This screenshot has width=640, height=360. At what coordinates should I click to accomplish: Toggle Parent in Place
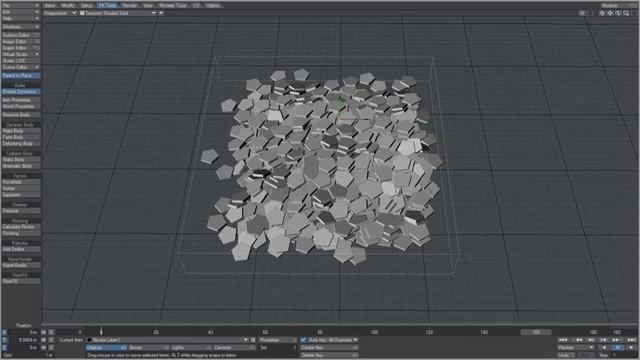[x=20, y=76]
